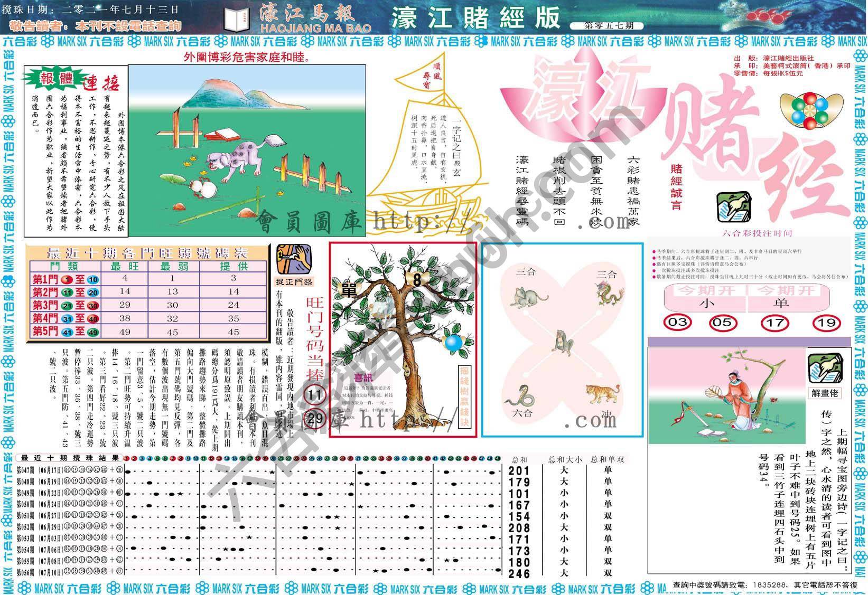The image size is (868, 595).
Task: Click the 最近十期各門旺弱號碼表 title
Action: coord(148,252)
